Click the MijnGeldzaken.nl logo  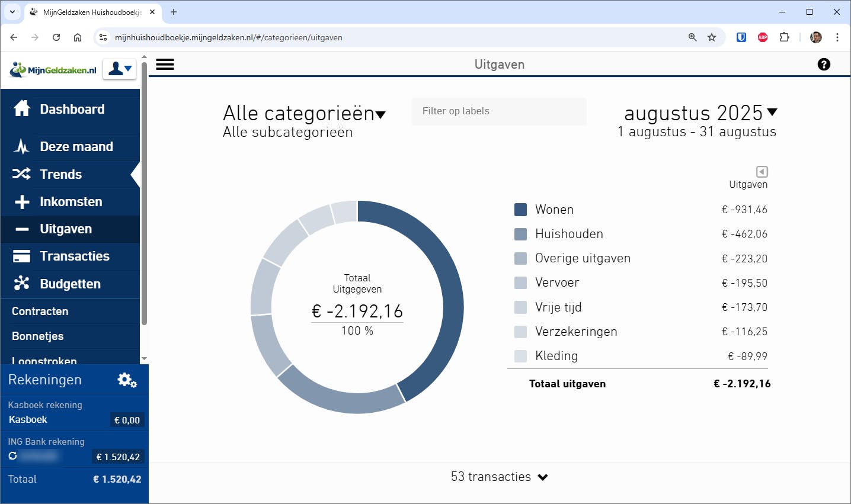[53, 70]
